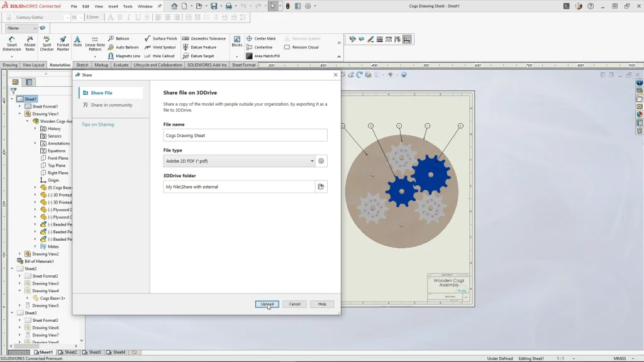The height and width of the screenshot is (362, 644).
Task: Open the Tips on Sharing link
Action: 97,124
